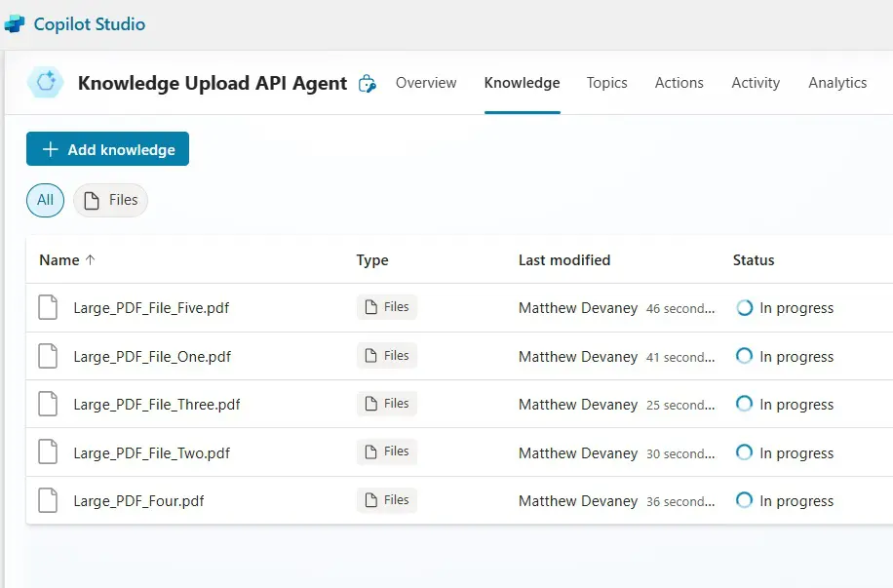Click the hexagonal agent avatar icon
The image size is (893, 588).
coord(45,84)
